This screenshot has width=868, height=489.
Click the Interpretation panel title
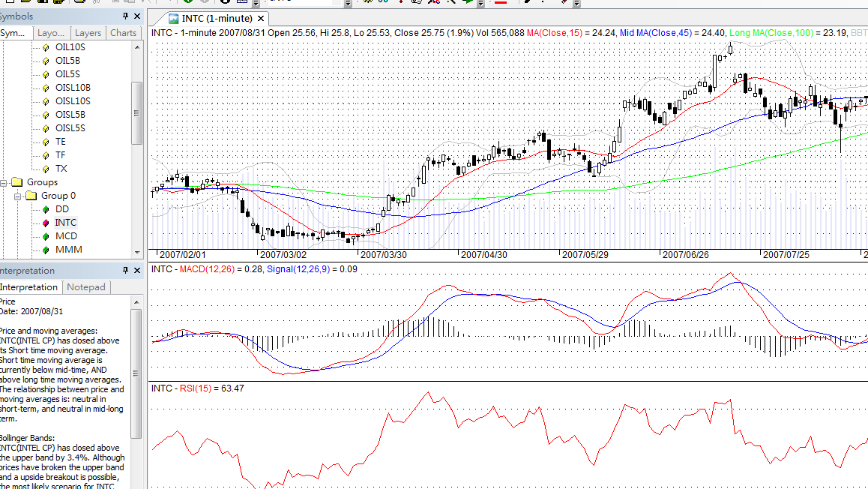point(27,271)
